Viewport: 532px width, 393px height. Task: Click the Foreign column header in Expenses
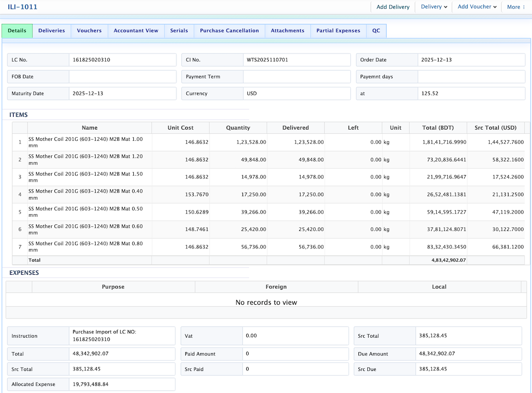click(x=276, y=287)
